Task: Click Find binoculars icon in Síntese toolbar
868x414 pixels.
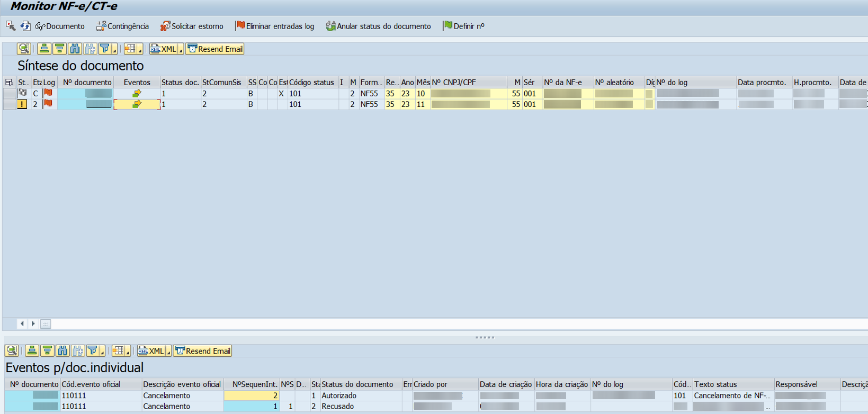Action: coord(75,49)
